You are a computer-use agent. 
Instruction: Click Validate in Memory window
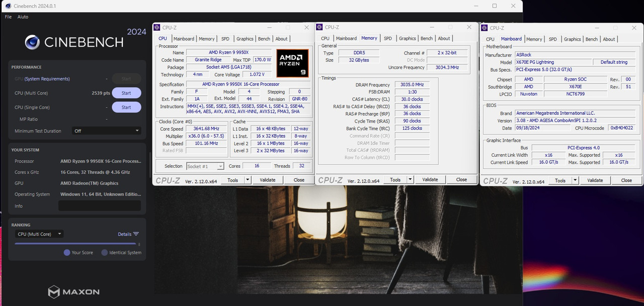pos(430,179)
